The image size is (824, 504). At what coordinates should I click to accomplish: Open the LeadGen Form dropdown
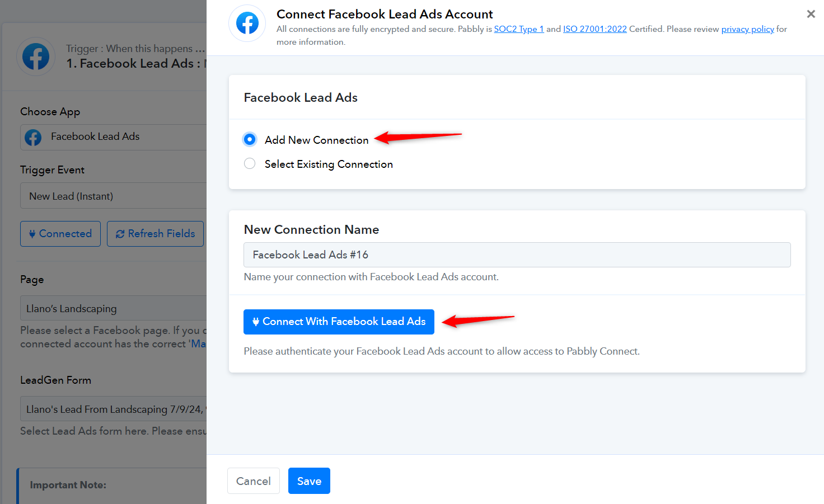click(x=114, y=409)
